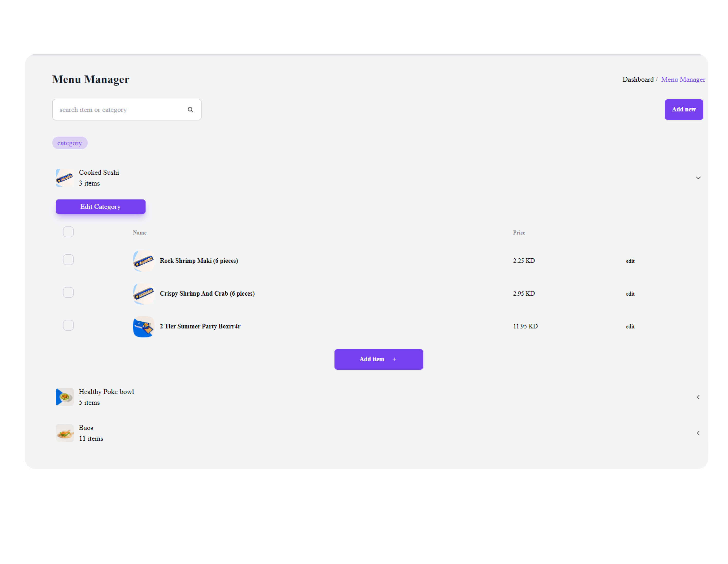Click the search icon to search

190,109
